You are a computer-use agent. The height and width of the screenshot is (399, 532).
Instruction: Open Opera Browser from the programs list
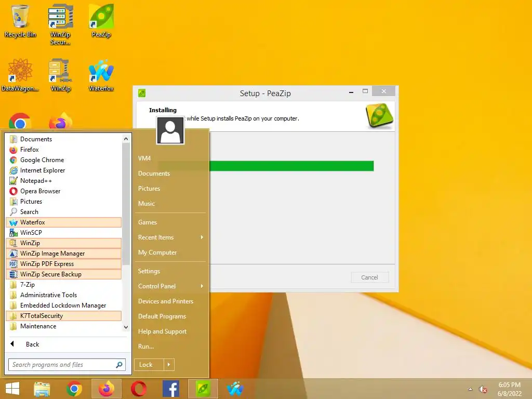pos(64,191)
